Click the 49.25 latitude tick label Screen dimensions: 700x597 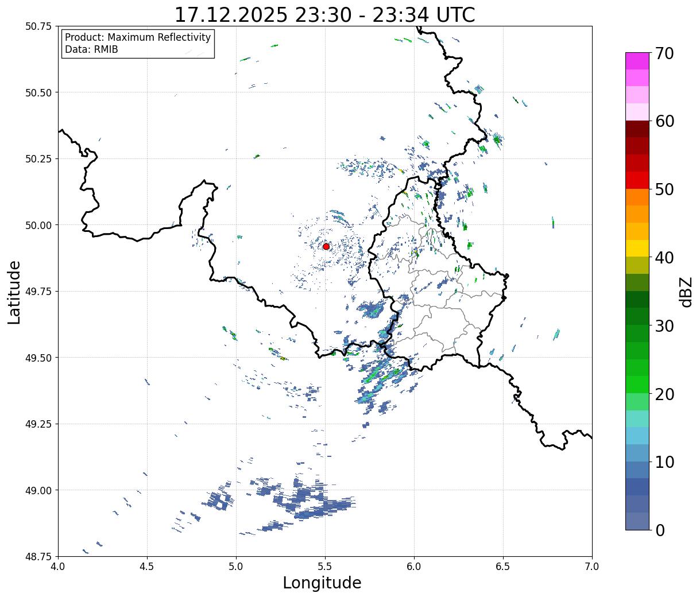(x=38, y=424)
